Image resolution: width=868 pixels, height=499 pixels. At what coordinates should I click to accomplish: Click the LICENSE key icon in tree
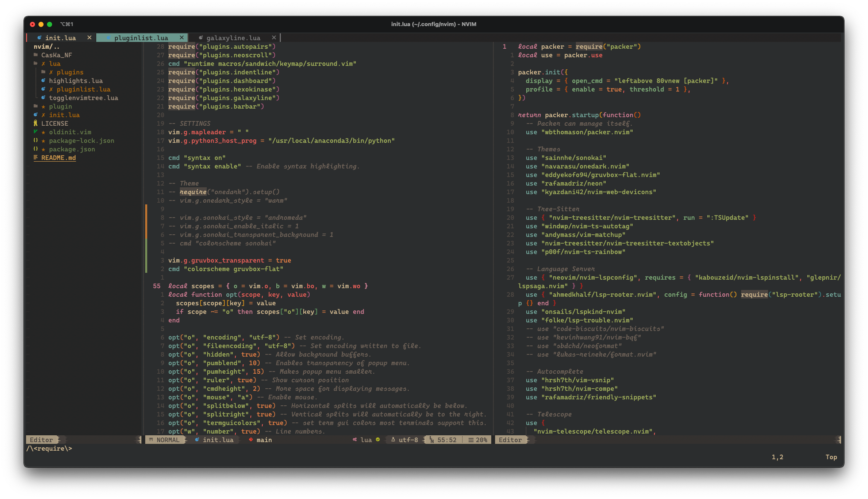coord(35,123)
